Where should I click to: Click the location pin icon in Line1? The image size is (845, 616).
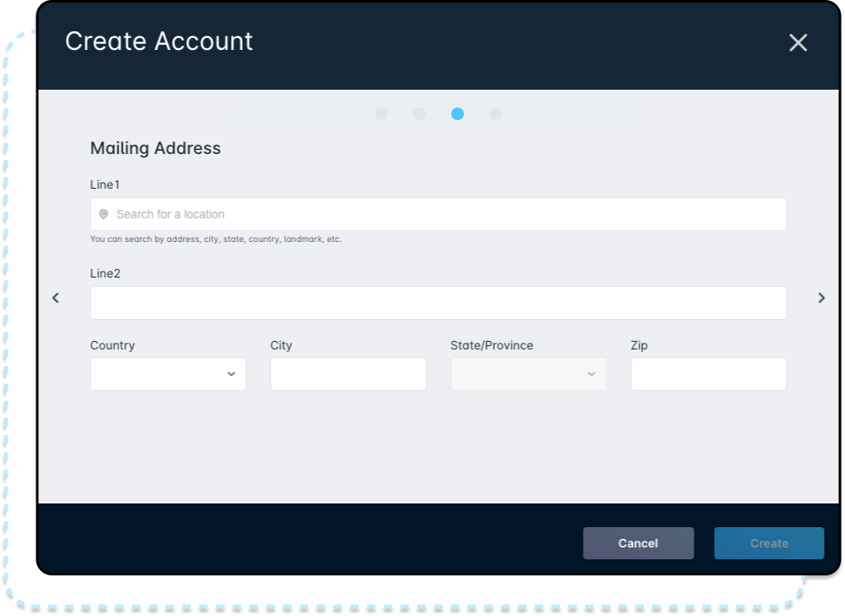[x=103, y=214]
